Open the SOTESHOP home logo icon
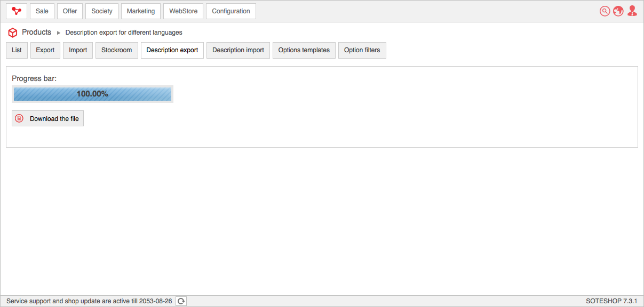 [x=17, y=11]
